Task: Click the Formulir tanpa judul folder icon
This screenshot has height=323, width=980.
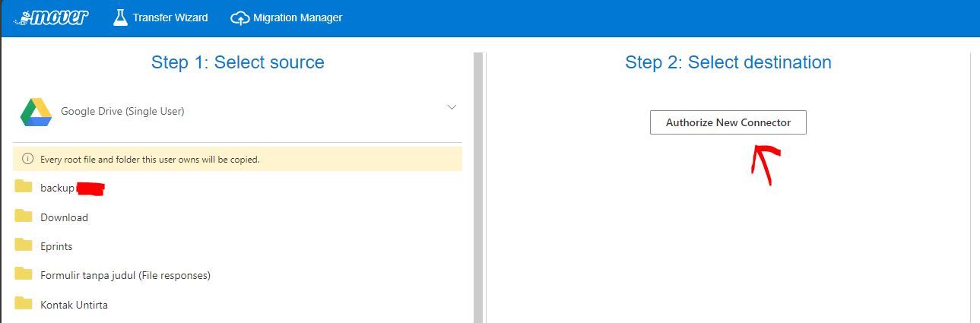Action: 24,274
